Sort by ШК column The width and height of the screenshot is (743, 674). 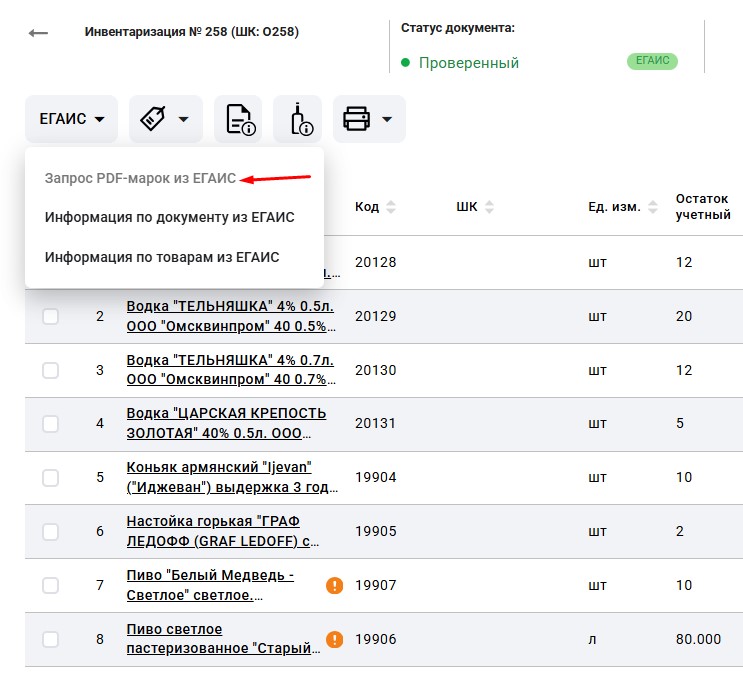click(x=489, y=207)
